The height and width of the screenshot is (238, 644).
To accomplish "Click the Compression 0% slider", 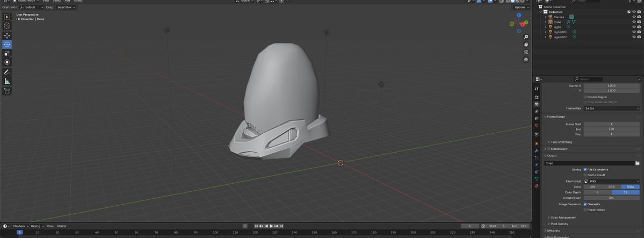I will tap(612, 198).
